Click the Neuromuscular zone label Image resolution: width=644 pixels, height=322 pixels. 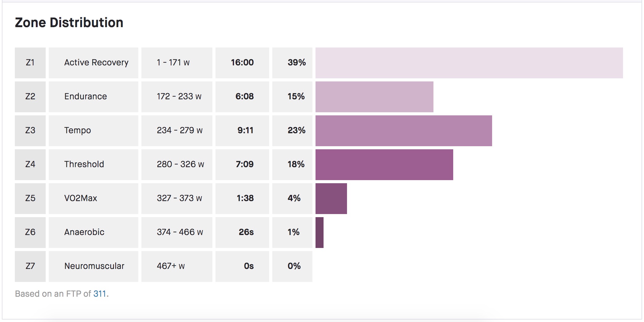[x=94, y=266]
